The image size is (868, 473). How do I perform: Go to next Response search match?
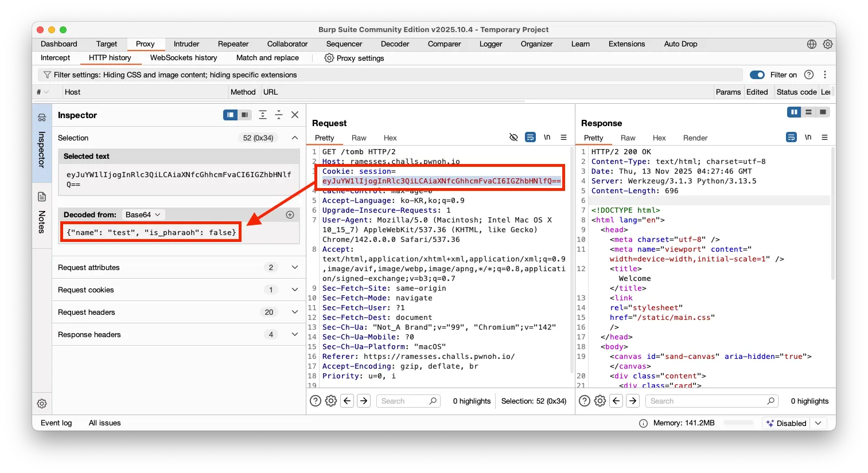coord(633,401)
